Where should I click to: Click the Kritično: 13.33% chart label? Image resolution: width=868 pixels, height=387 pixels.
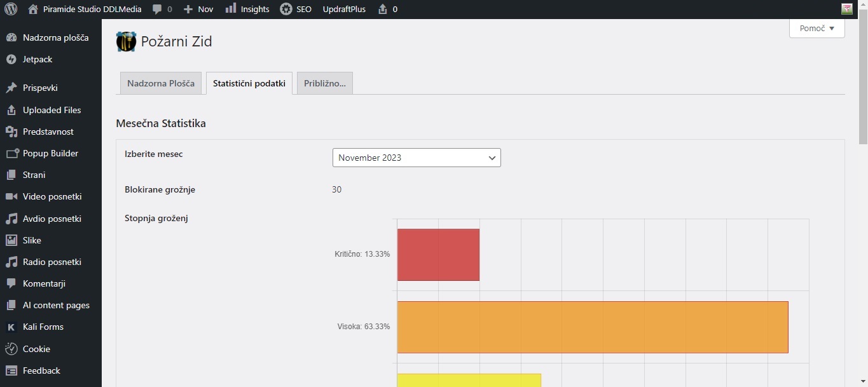pyautogui.click(x=362, y=254)
